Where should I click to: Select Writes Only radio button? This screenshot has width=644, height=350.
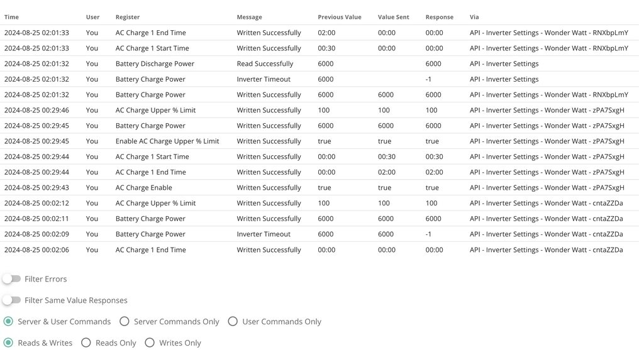pos(150,343)
